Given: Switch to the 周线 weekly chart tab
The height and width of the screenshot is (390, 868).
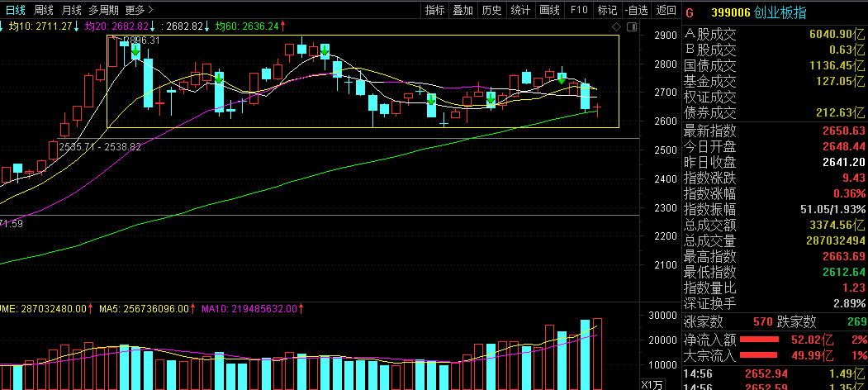Looking at the screenshot, I should (44, 10).
